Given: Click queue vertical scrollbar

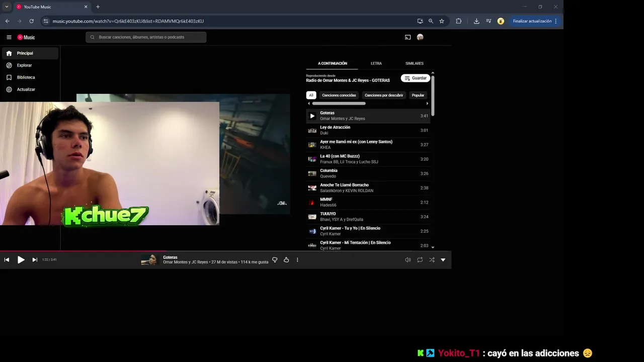Looking at the screenshot, I should (x=433, y=96).
